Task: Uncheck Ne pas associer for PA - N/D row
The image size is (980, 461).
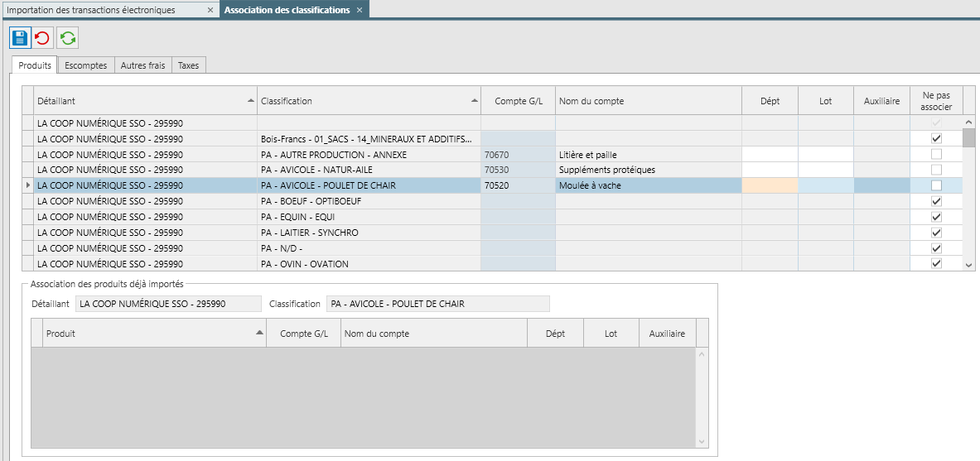Action: click(x=936, y=248)
